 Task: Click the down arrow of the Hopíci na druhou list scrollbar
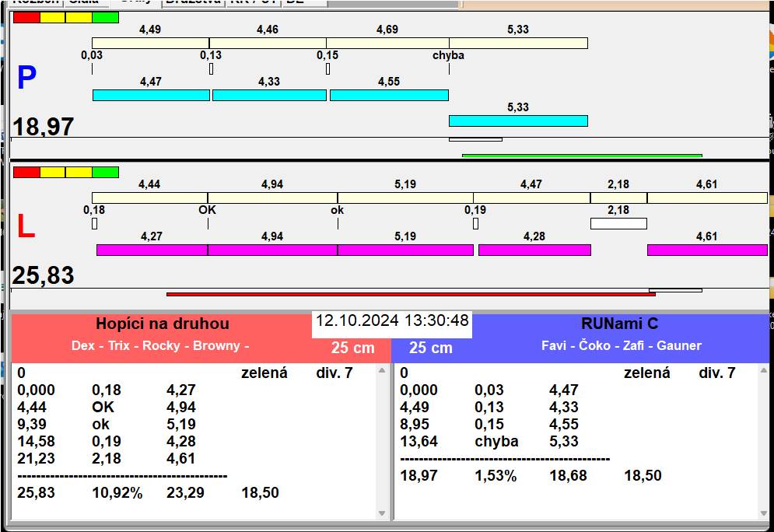tap(382, 513)
